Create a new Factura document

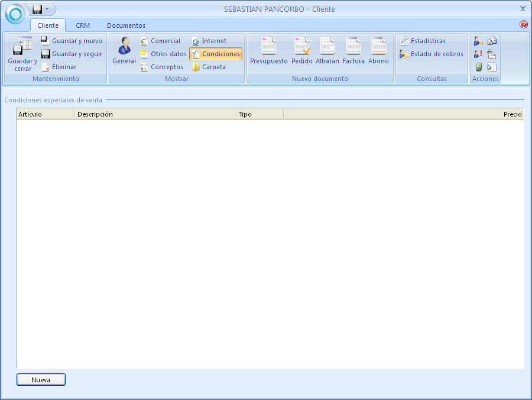click(x=353, y=51)
